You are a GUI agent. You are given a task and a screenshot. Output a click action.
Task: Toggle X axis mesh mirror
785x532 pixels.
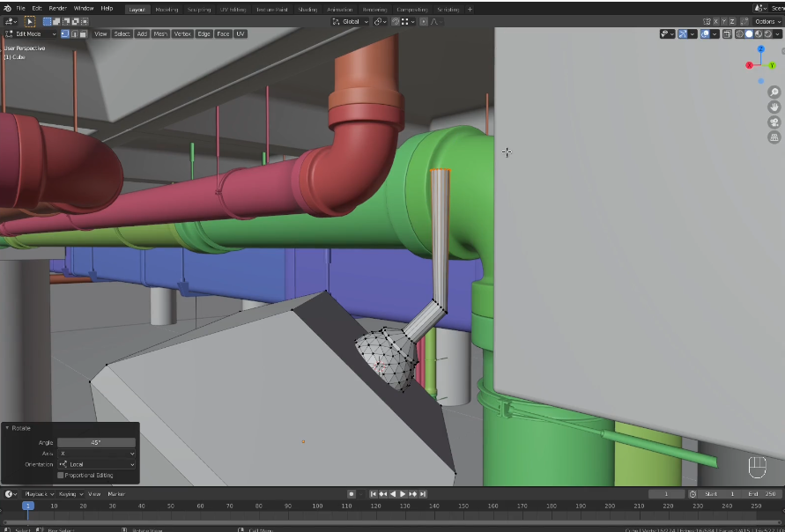[x=716, y=21]
